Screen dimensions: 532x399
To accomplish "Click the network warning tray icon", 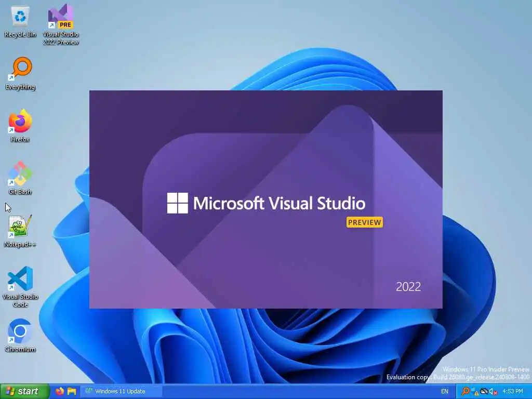I will point(475,392).
